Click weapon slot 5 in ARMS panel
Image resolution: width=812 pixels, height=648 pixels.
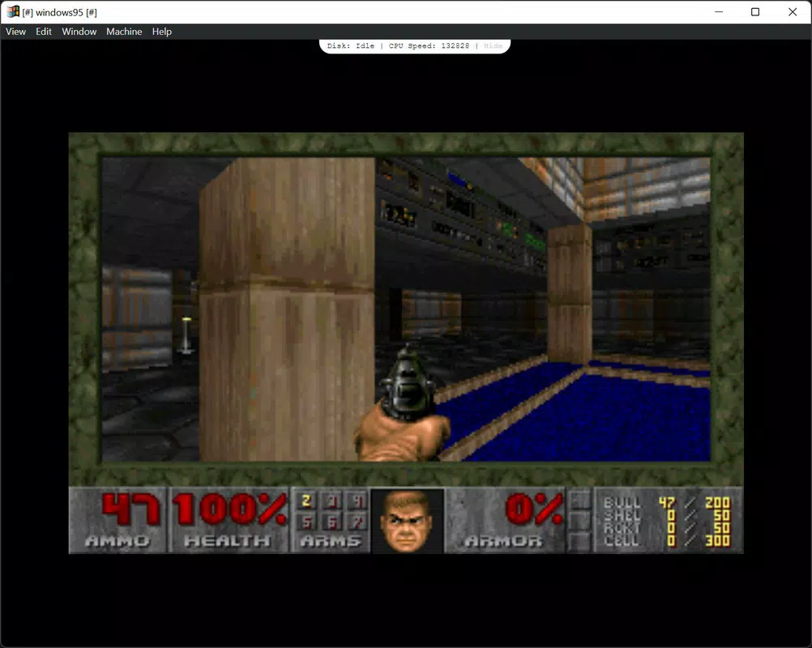pos(306,522)
